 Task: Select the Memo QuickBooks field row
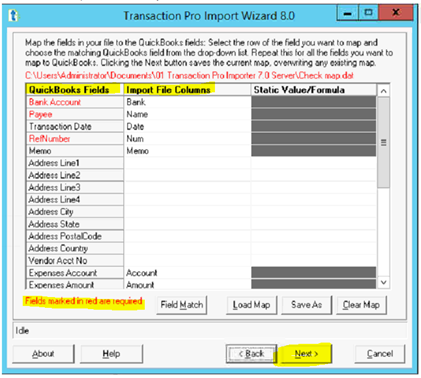[x=75, y=151]
